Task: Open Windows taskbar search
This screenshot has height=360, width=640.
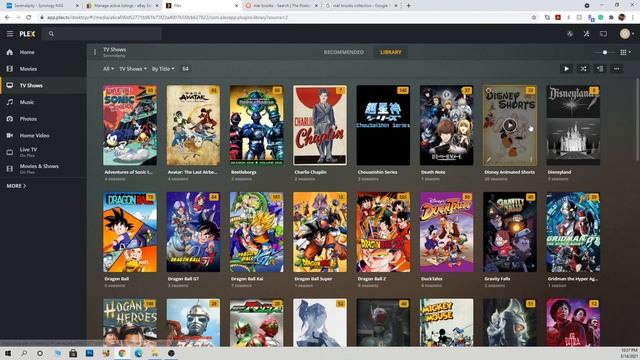Action: [24, 353]
